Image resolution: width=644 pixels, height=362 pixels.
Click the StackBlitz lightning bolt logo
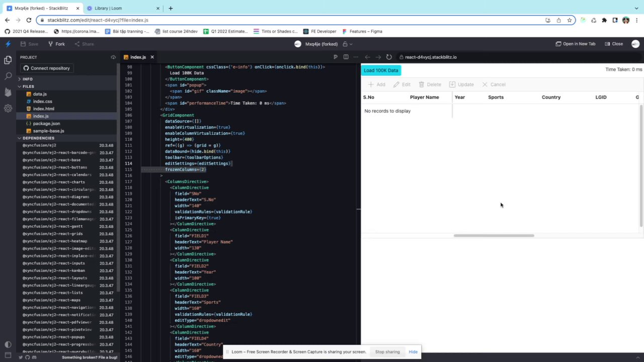click(x=8, y=44)
